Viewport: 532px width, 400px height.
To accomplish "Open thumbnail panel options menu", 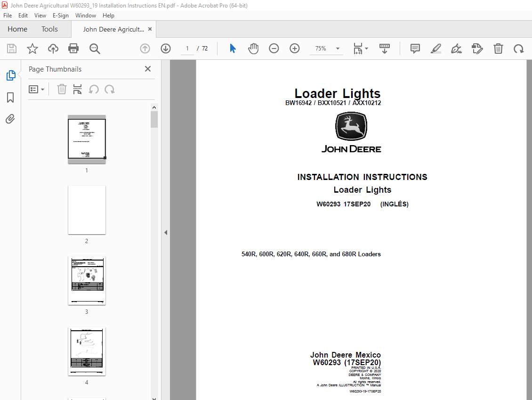I will pos(36,90).
